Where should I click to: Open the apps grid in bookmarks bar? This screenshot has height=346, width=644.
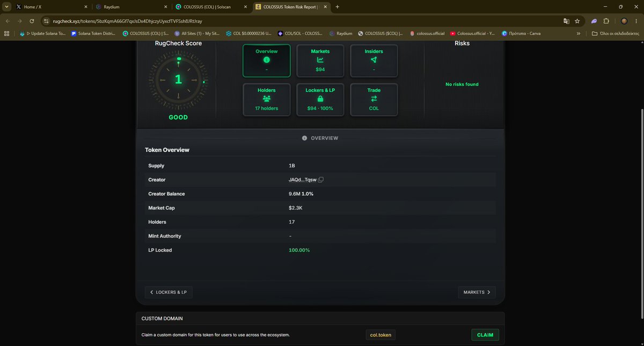click(7, 33)
